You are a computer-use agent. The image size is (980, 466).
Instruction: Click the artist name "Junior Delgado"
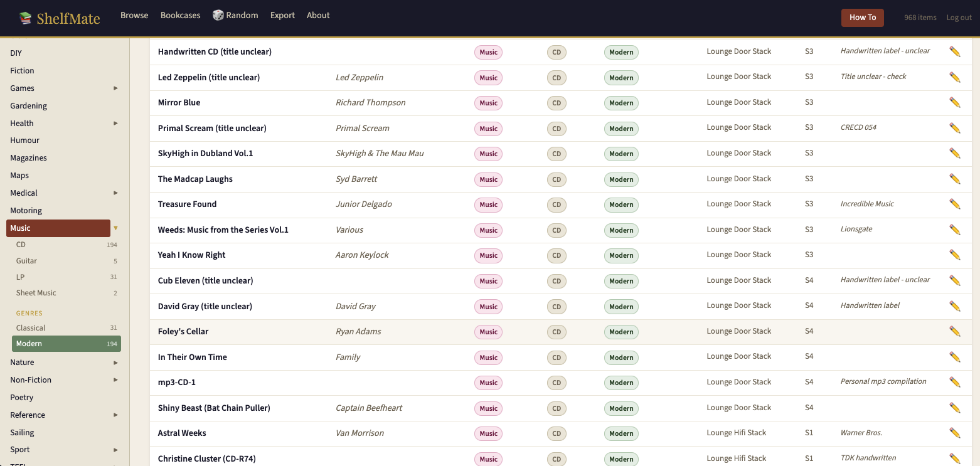tap(364, 204)
